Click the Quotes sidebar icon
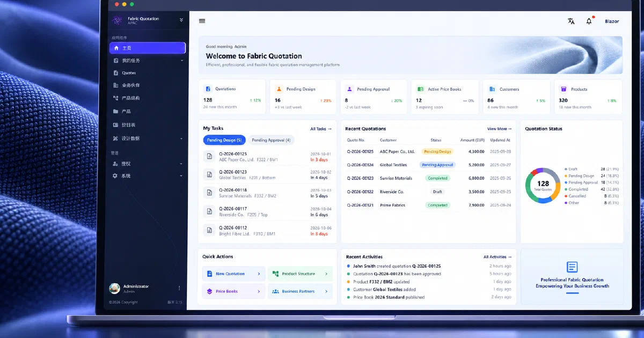 tap(116, 73)
